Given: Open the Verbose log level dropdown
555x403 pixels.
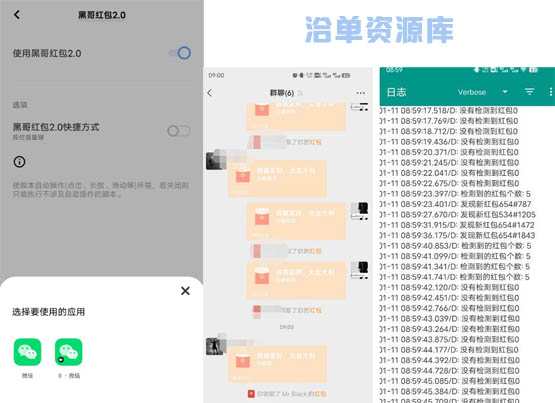Looking at the screenshot, I should coord(482,92).
